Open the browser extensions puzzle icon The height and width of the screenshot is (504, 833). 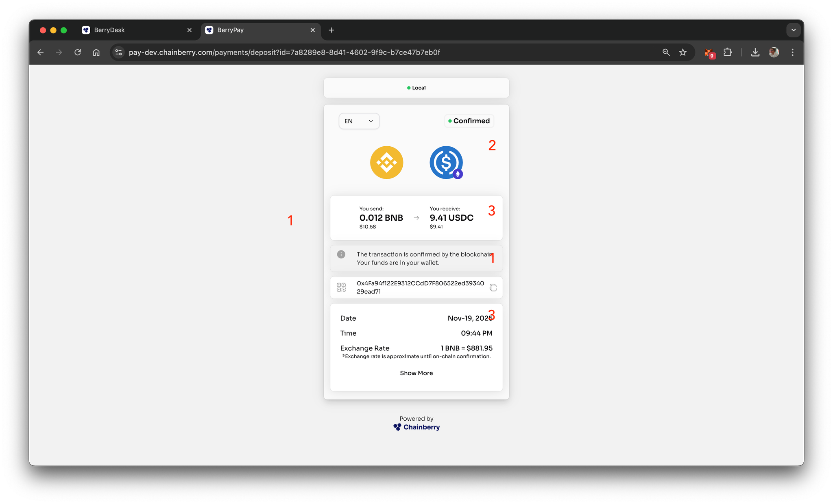point(728,52)
